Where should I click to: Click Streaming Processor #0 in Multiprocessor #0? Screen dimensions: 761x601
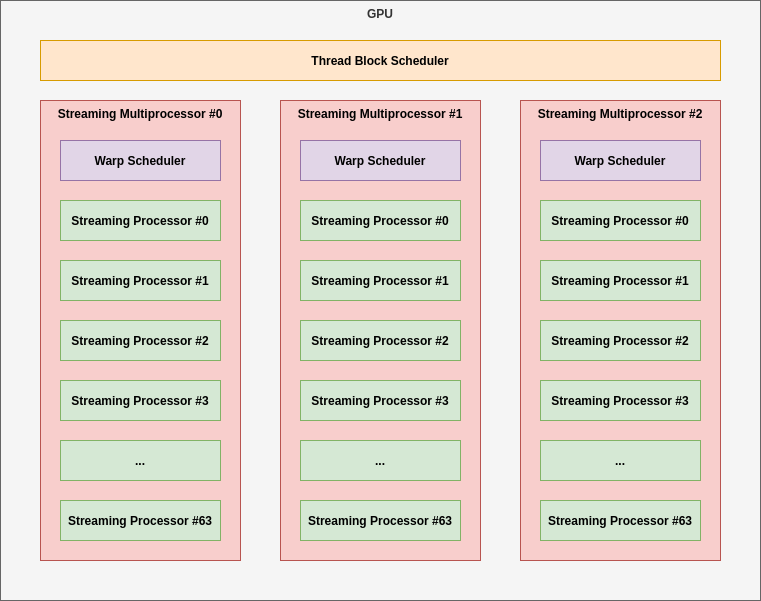(140, 221)
